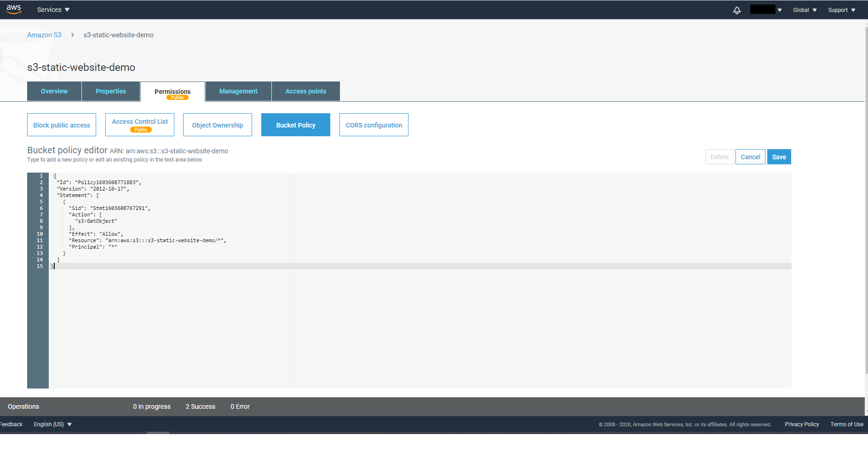View 0 Error operations
Viewport: 868px width, 464px height.
click(x=240, y=406)
